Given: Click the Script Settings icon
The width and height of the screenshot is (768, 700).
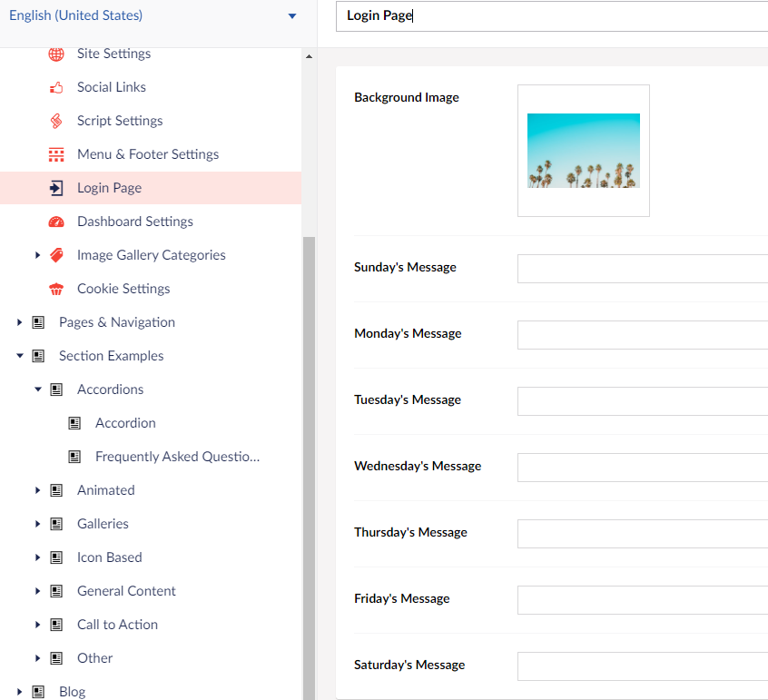Looking at the screenshot, I should [x=56, y=121].
